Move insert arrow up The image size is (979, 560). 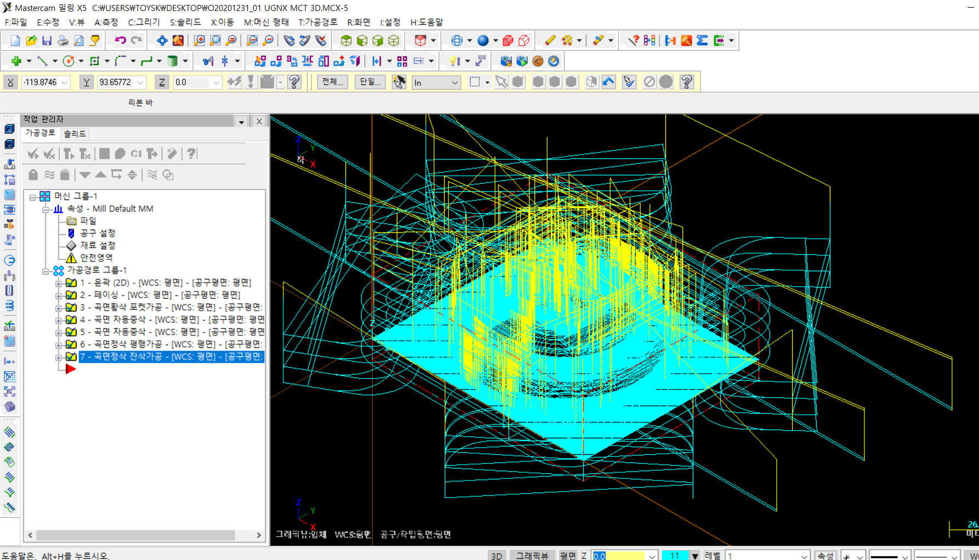101,175
